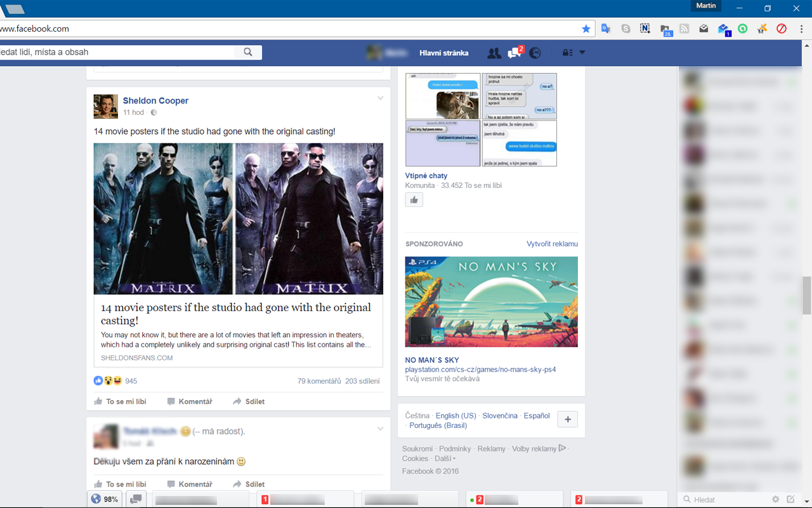The width and height of the screenshot is (812, 508).
Task: Open the Martin Chrome profile button
Action: click(705, 6)
